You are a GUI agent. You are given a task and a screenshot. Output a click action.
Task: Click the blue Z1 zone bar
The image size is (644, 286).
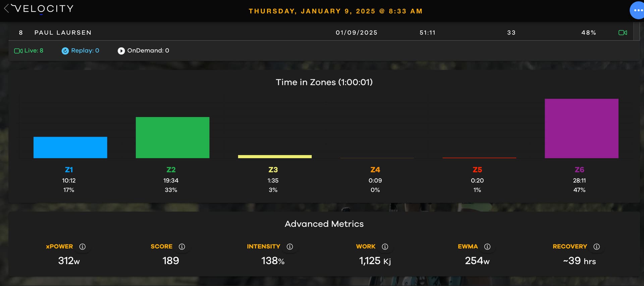tap(70, 148)
